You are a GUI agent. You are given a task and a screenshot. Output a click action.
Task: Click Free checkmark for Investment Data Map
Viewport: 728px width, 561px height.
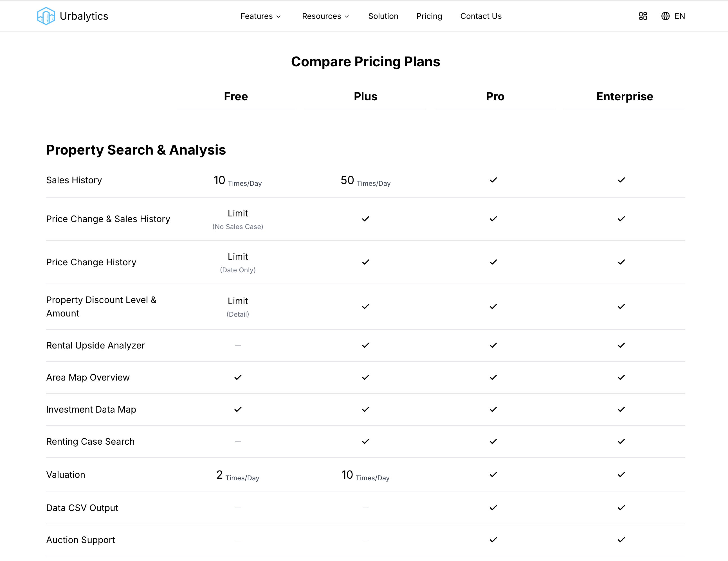coord(238,410)
